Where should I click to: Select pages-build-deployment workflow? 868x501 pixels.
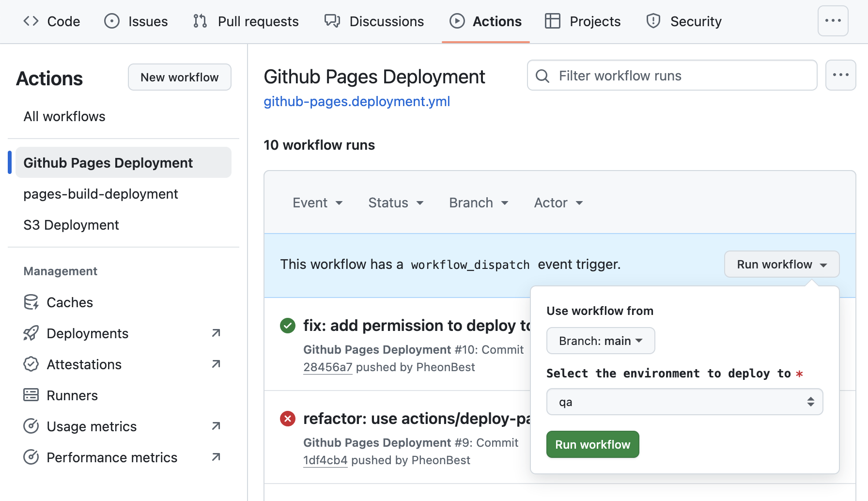(x=101, y=194)
